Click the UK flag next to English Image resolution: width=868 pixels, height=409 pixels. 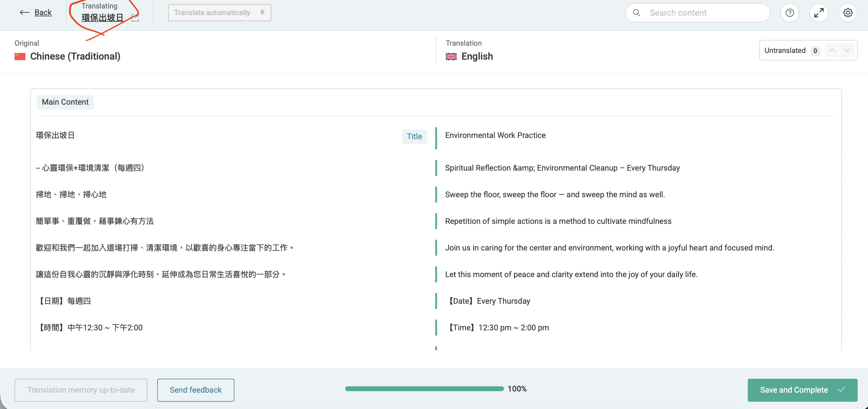tap(451, 57)
